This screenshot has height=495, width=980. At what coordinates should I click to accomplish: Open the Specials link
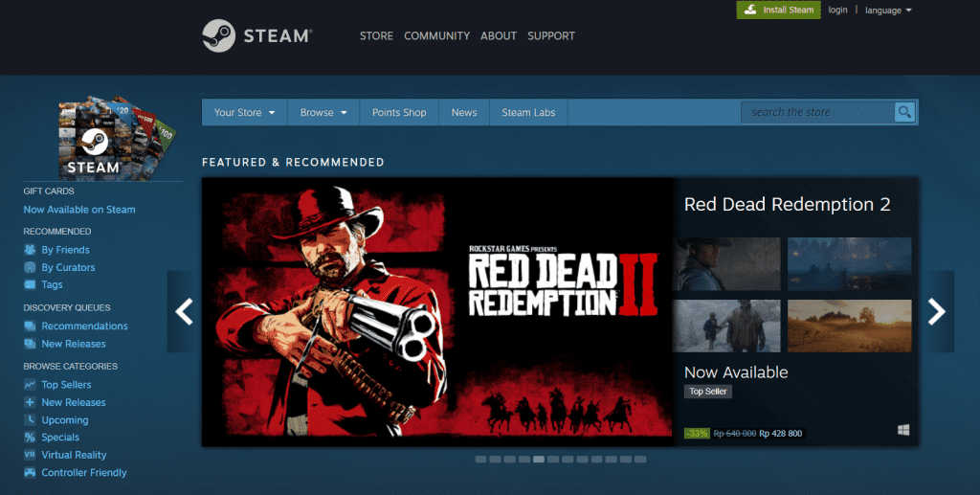(60, 437)
